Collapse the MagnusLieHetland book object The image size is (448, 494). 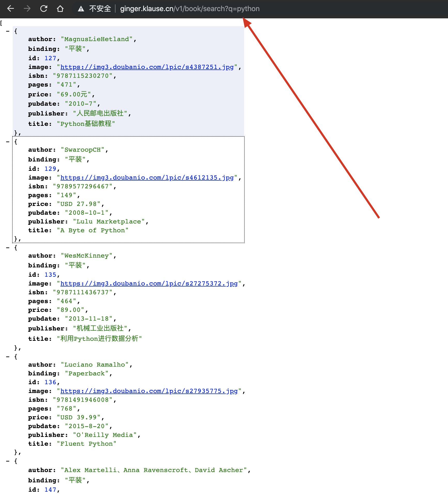pos(8,31)
